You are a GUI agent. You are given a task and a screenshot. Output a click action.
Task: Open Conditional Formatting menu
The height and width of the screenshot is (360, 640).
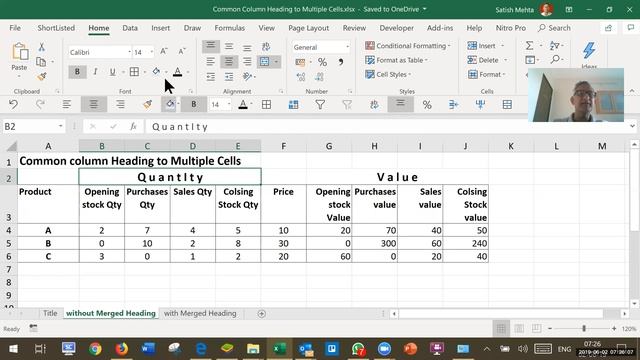tap(408, 46)
